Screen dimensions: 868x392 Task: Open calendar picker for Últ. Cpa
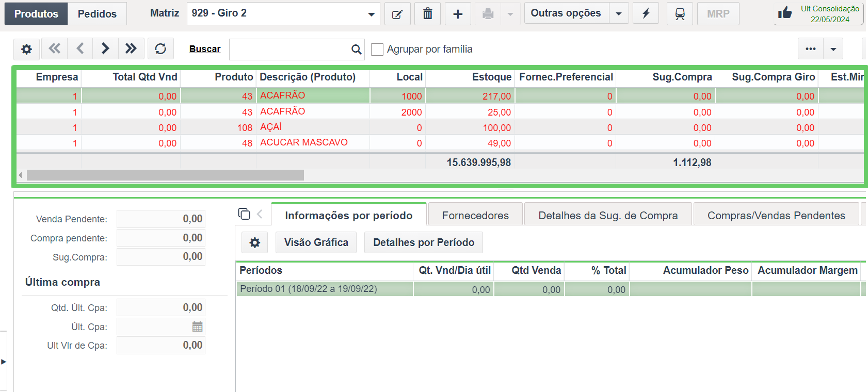tap(197, 326)
